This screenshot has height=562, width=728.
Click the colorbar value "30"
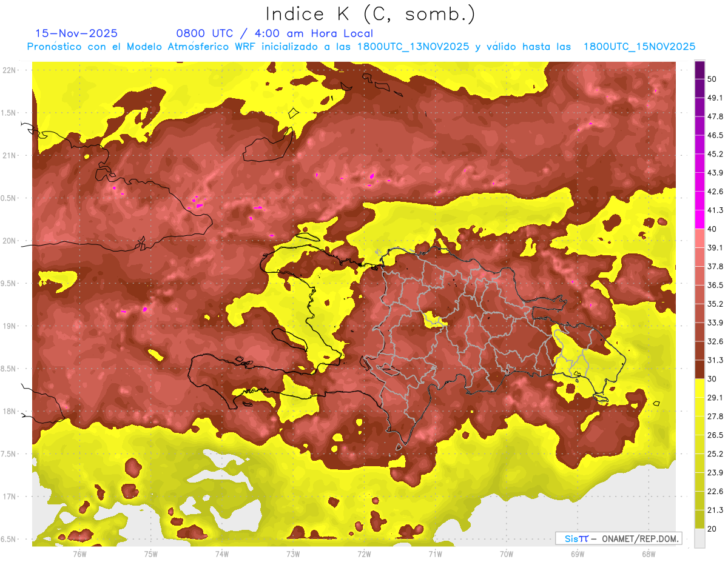pos(712,379)
